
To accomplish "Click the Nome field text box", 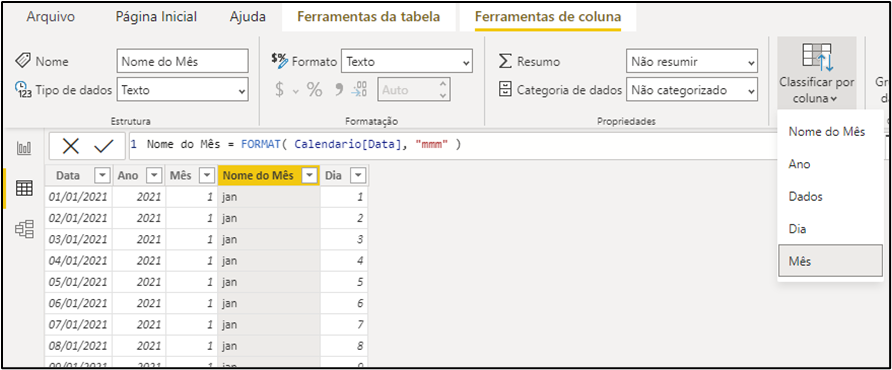I will pyautogui.click(x=183, y=61).
